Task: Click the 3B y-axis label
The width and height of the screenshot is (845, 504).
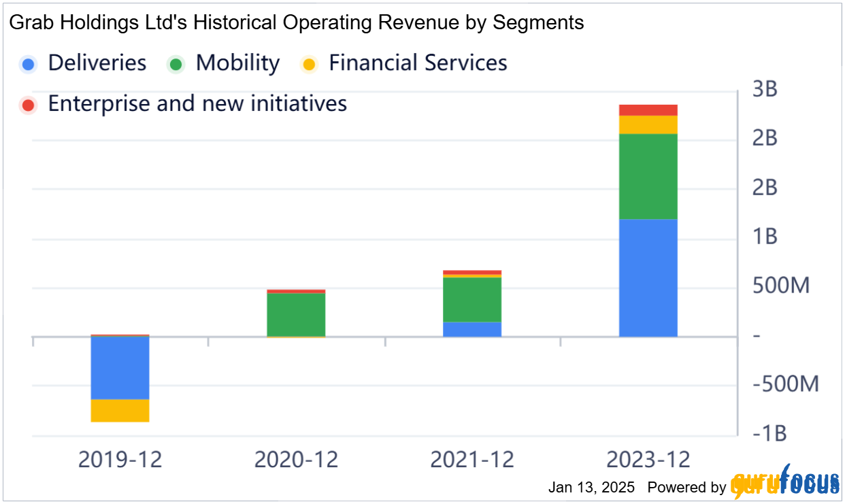Action: 765,89
